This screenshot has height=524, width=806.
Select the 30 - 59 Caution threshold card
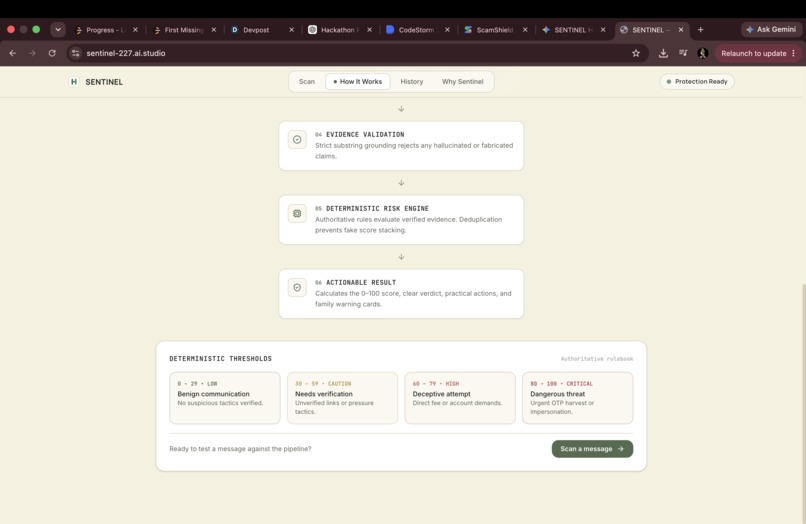pyautogui.click(x=342, y=398)
